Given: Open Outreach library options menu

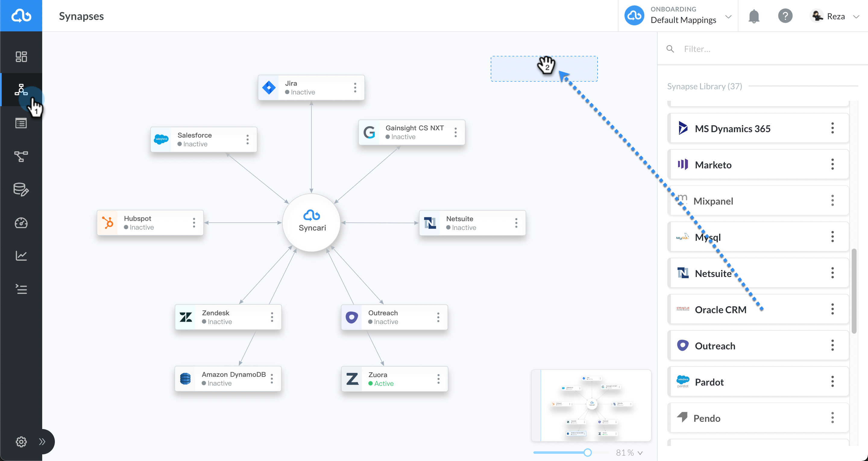Looking at the screenshot, I should click(832, 345).
